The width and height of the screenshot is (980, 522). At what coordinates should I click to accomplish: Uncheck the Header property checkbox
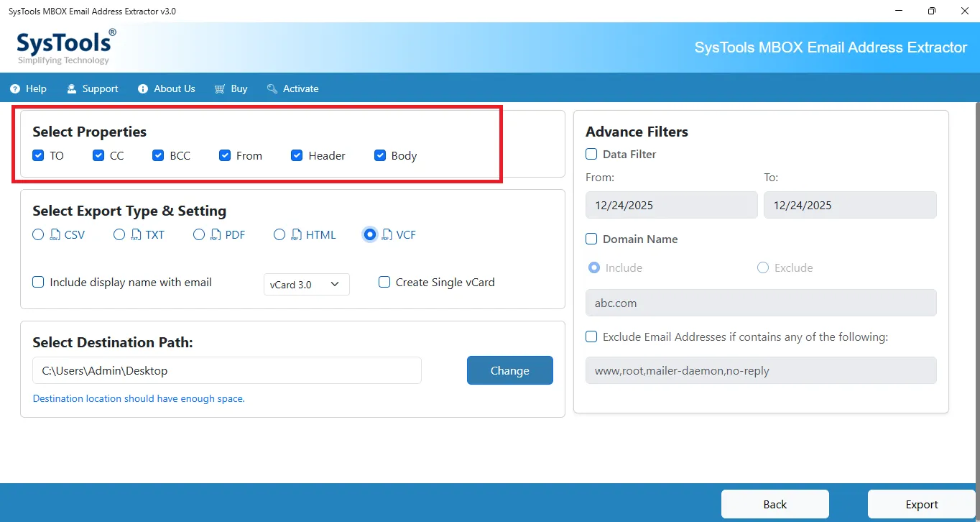pyautogui.click(x=297, y=155)
